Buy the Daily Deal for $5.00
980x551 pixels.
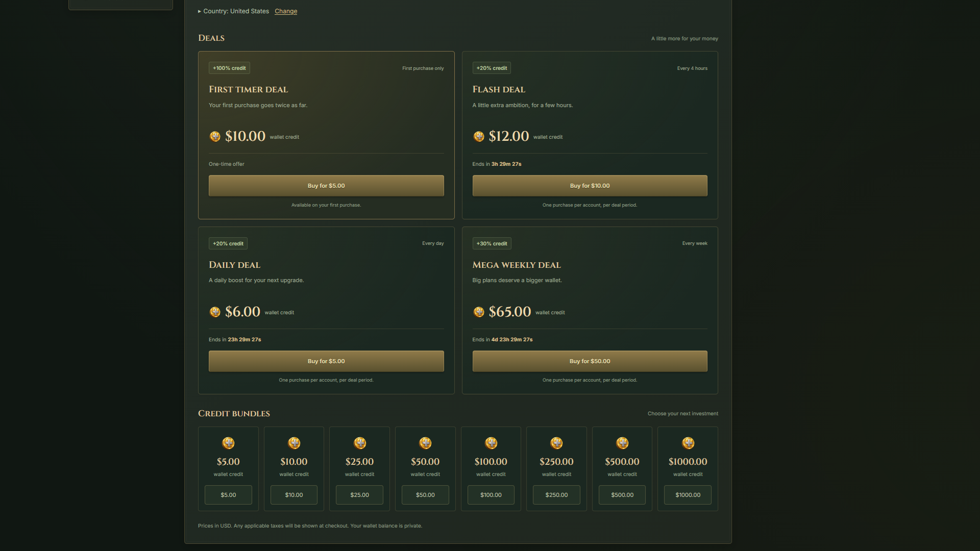click(326, 361)
